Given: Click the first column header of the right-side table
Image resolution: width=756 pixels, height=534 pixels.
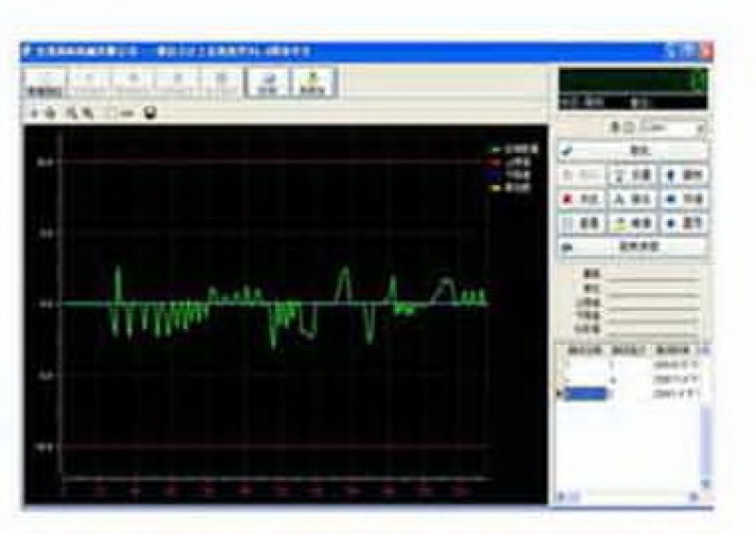Looking at the screenshot, I should click(x=584, y=351).
